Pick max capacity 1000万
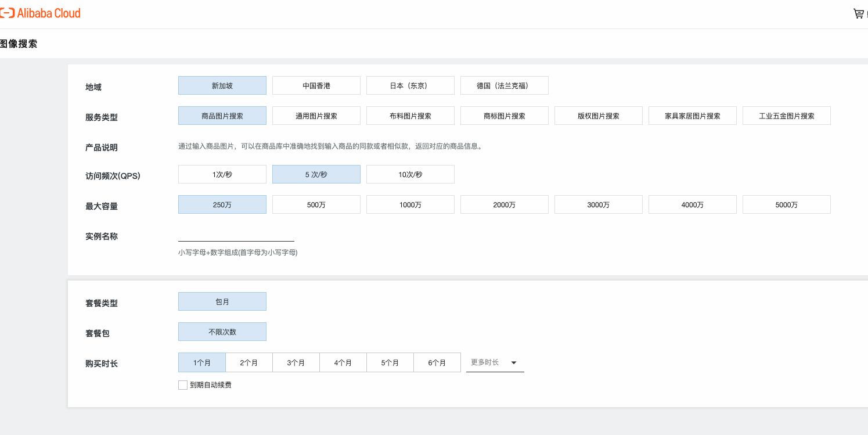This screenshot has height=435, width=868. (410, 204)
